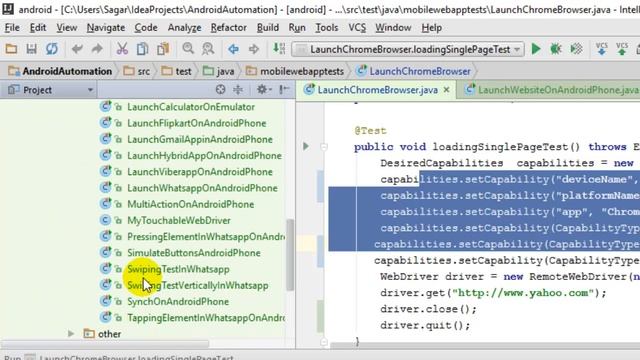The image size is (640, 360).
Task: Click the Forward navigation arrow
Action: point(254,49)
